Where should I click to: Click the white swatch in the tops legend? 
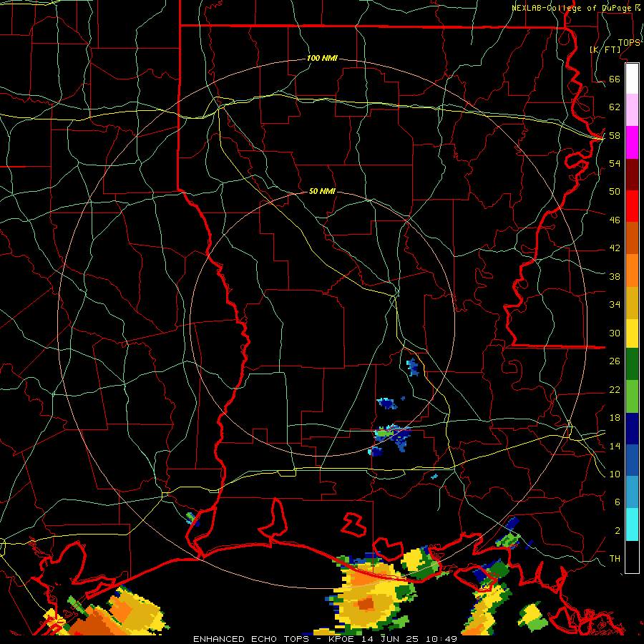[632, 79]
